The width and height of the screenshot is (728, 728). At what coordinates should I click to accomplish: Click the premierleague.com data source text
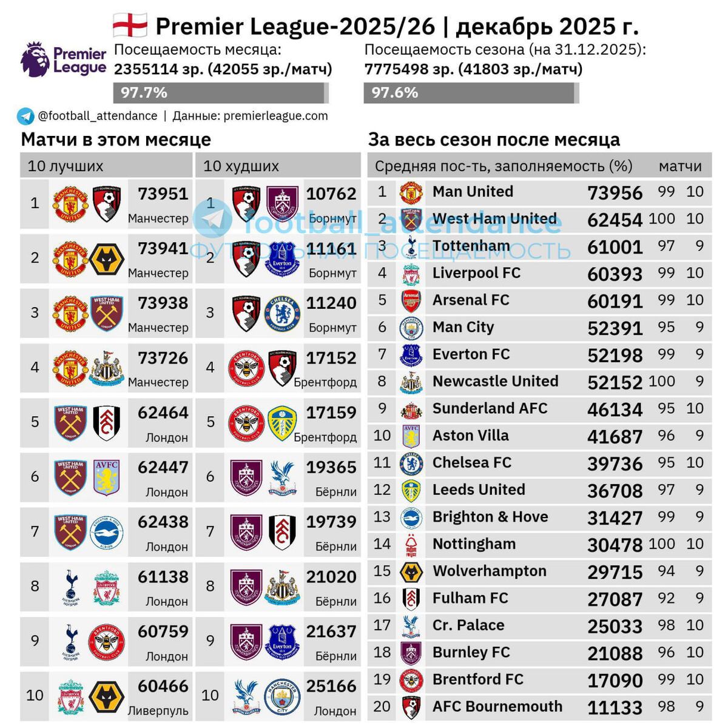point(275,116)
